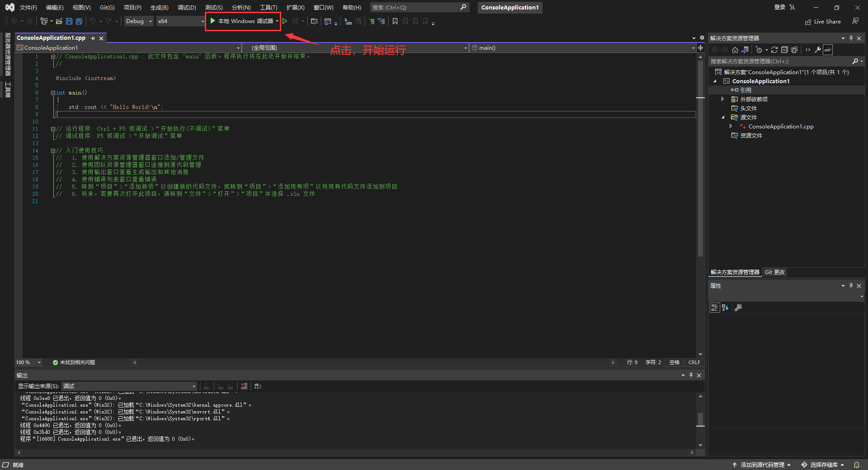Click the 搜索 (Ctrl+Q) search box

419,8
